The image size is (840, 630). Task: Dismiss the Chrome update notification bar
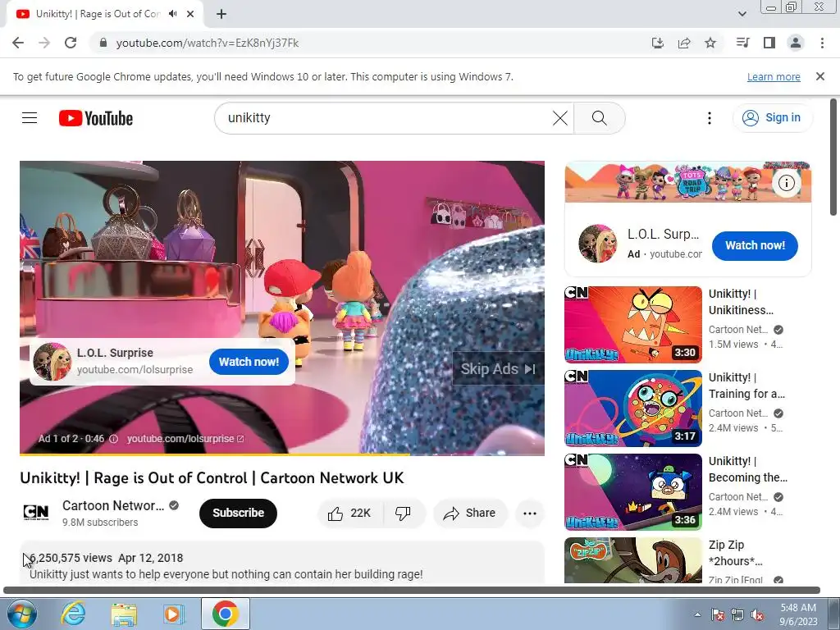coord(820,76)
